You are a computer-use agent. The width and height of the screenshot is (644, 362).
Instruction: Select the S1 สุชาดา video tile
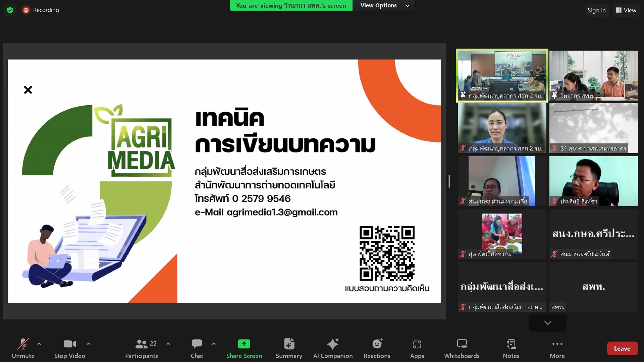coord(593,128)
